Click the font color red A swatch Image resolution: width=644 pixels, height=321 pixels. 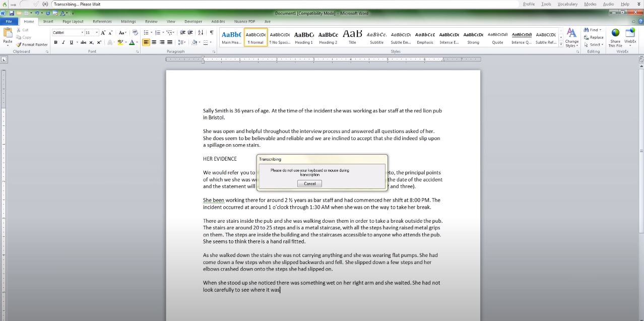tap(132, 42)
